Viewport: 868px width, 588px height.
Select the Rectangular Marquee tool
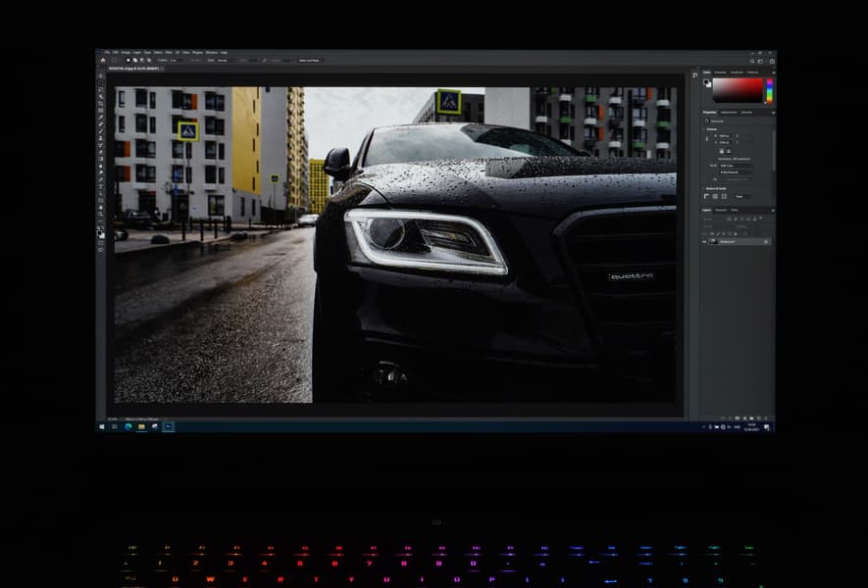(x=100, y=83)
